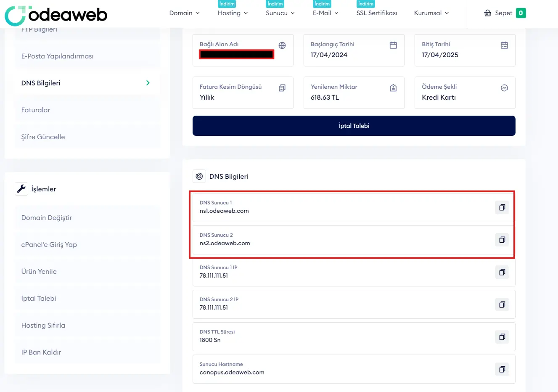
Task: Copy the Sunucu Hostname canopus.odeaweb.com
Action: (x=502, y=369)
